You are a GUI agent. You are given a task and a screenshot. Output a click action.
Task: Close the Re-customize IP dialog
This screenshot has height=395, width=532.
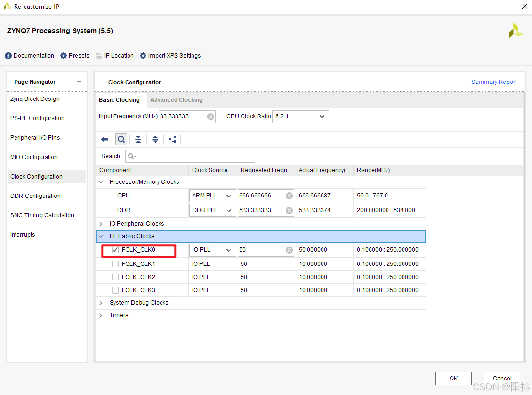tap(525, 6)
